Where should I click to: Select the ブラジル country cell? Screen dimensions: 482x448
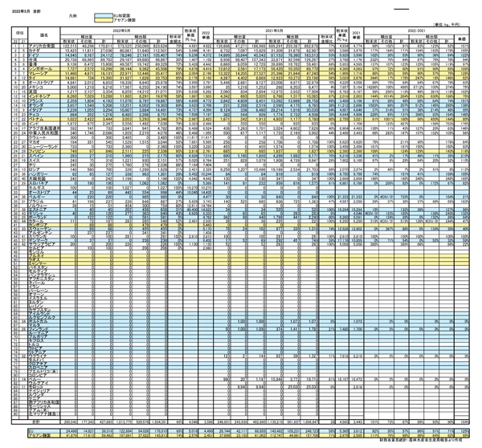tap(44, 202)
